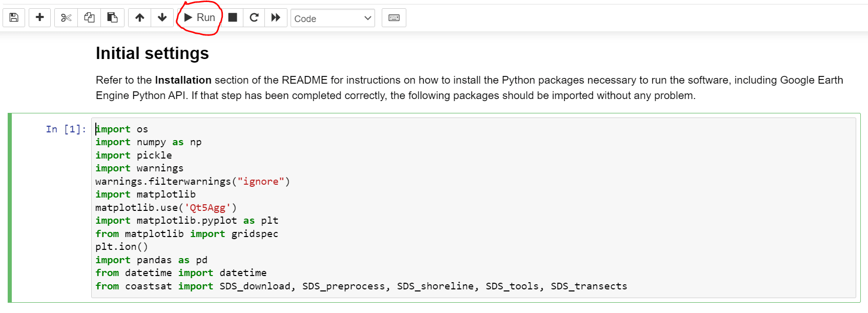
Task: Restart the kernel with the circular arrow icon
Action: click(x=254, y=18)
